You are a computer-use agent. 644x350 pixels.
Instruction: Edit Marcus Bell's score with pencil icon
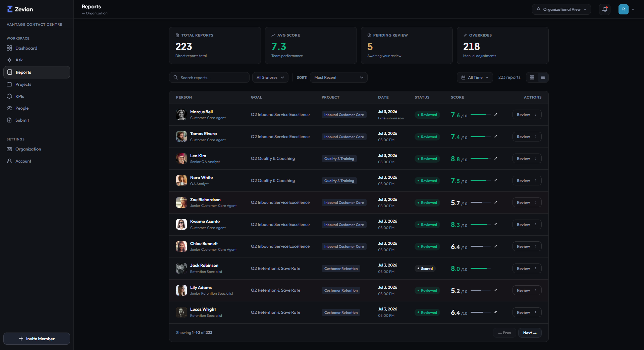click(x=496, y=115)
